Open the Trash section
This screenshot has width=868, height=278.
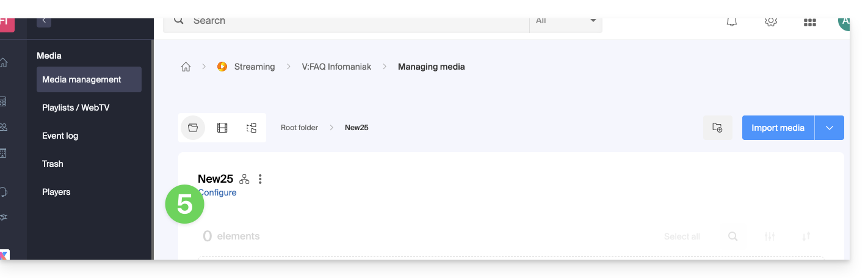pyautogui.click(x=52, y=164)
